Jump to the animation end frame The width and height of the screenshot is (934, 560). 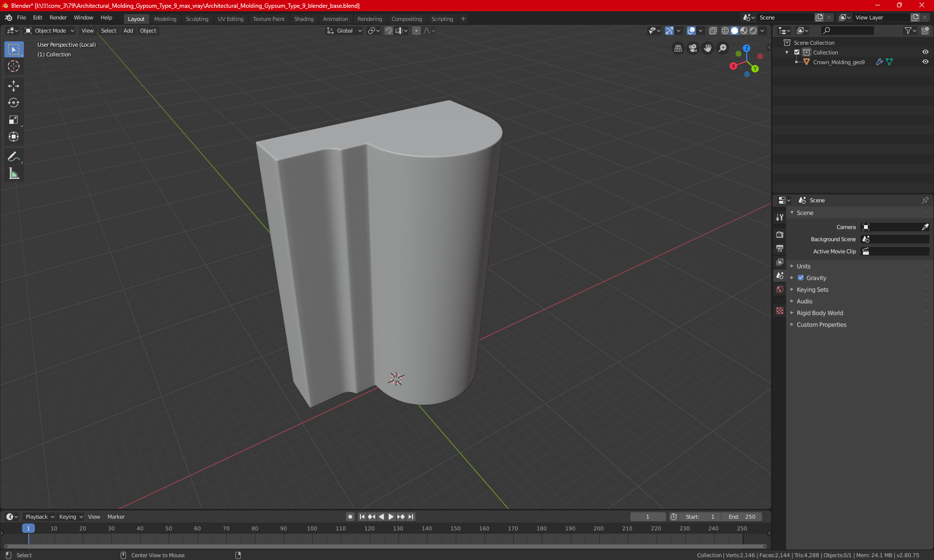point(411,517)
